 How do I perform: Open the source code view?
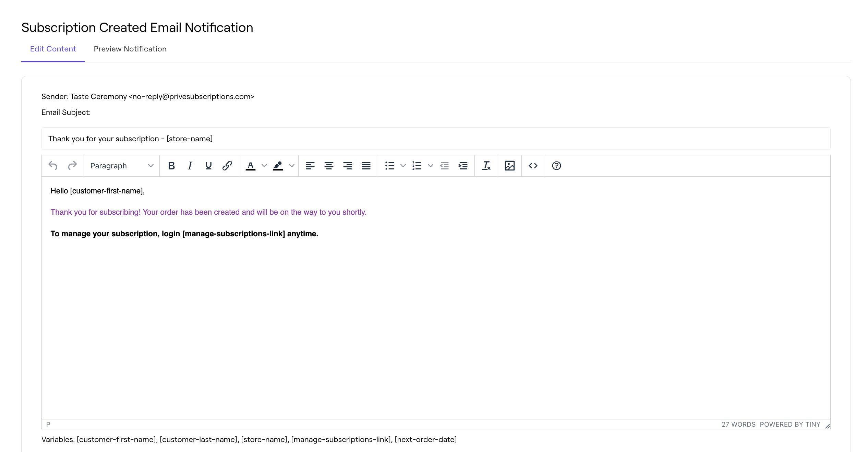pyautogui.click(x=533, y=166)
